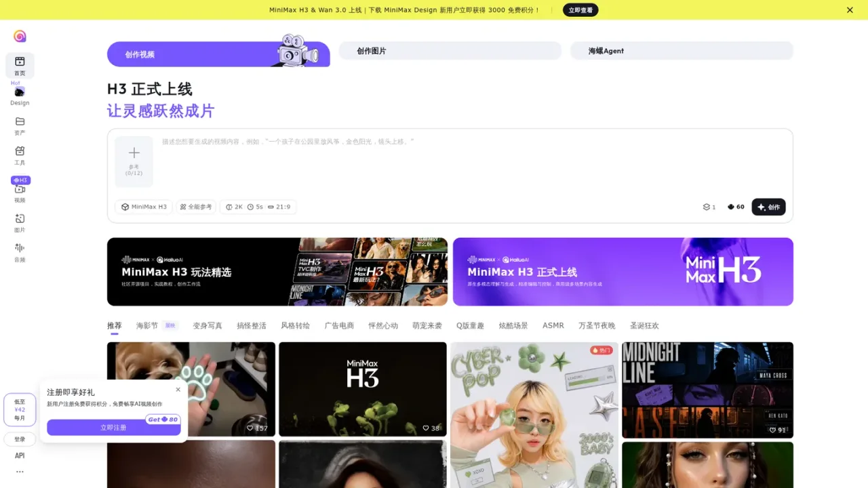Switch to the 创作图片 tab
Image resolution: width=868 pixels, height=488 pixels.
tap(450, 51)
